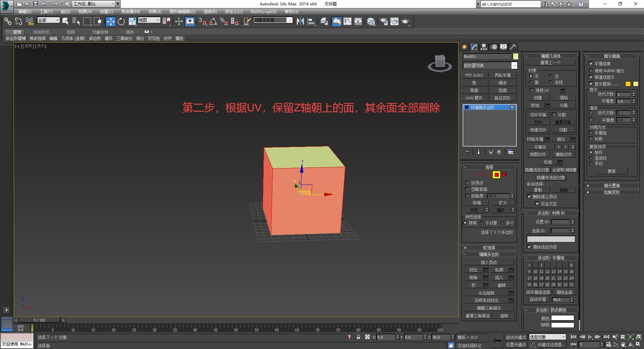Click the Play Animation button
Image resolution: width=644 pixels, height=349 pixels.
(x=590, y=337)
